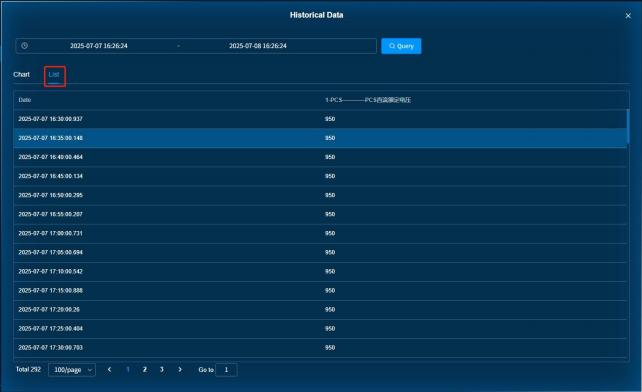The image size is (642, 392).
Task: Click the Go to page input field
Action: coord(226,370)
